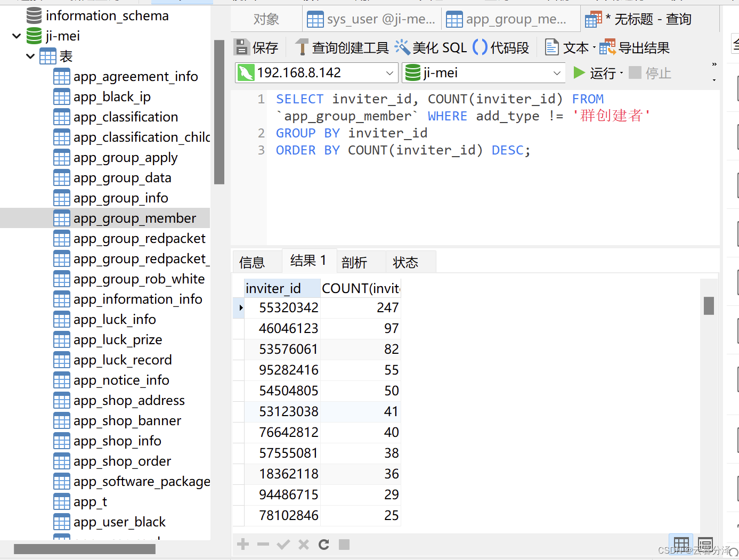Switch to the 状态 (Status) tab

pyautogui.click(x=405, y=262)
